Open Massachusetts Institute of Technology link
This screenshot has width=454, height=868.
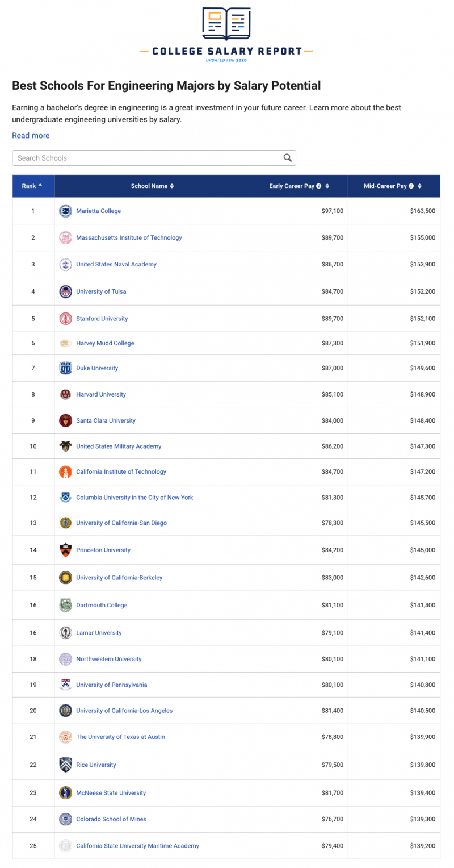coord(129,237)
